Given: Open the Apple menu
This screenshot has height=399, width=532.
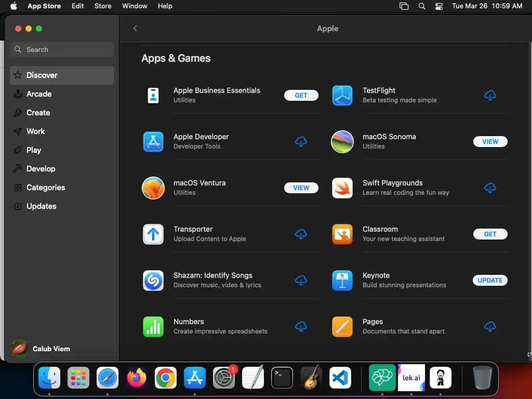Looking at the screenshot, I should pyautogui.click(x=14, y=6).
